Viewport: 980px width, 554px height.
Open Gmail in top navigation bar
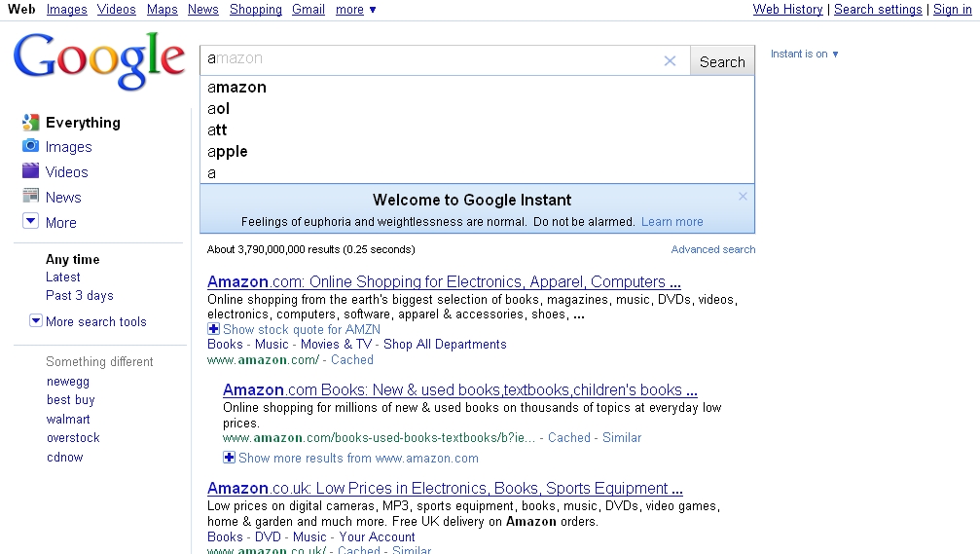coord(309,10)
